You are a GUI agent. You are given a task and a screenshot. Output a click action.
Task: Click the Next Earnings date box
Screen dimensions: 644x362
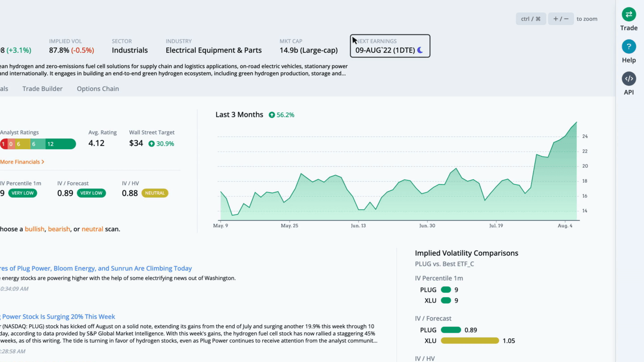(390, 46)
